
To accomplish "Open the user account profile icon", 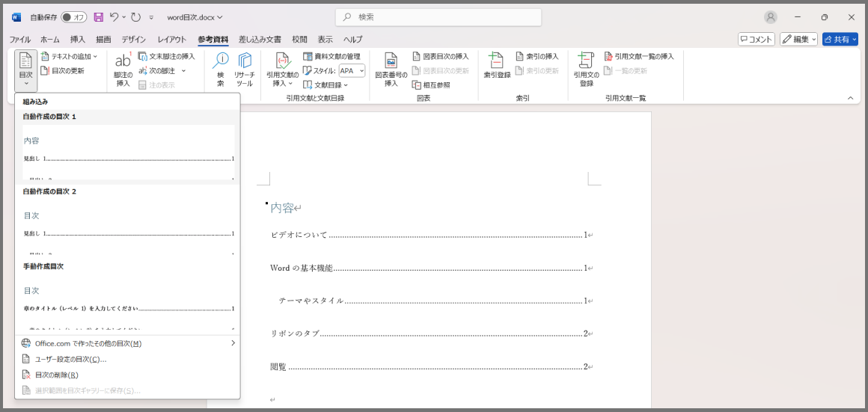I will 771,17.
